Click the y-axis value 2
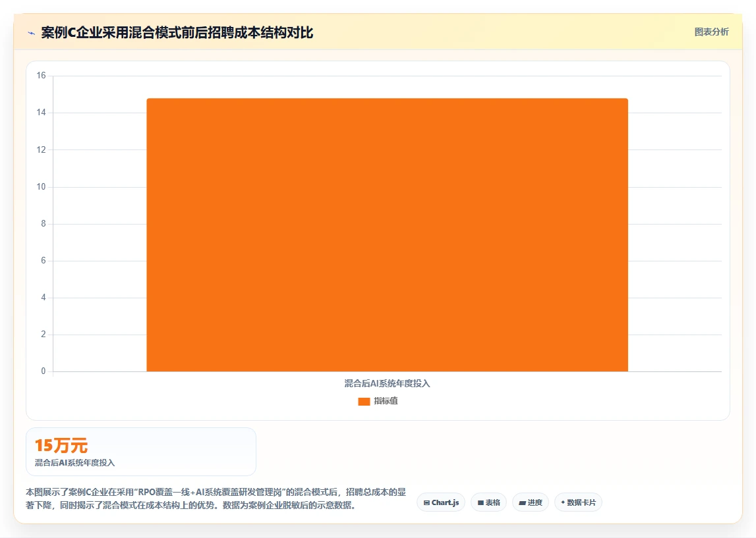The width and height of the screenshot is (756, 538). (x=44, y=335)
